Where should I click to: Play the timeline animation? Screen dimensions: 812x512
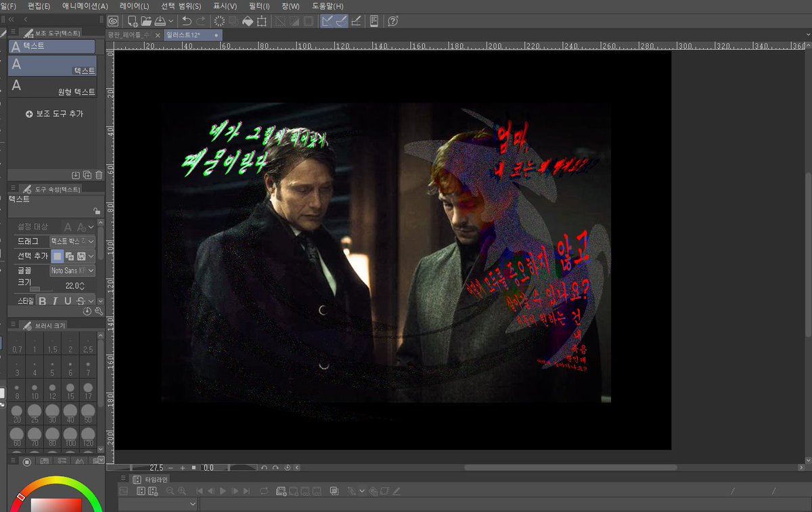point(223,491)
